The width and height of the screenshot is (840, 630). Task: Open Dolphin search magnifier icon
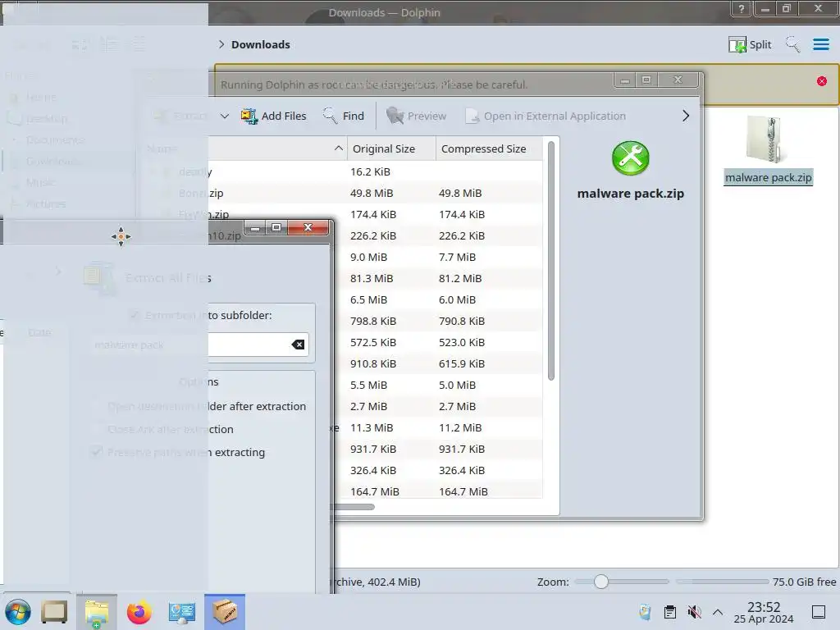coord(793,44)
